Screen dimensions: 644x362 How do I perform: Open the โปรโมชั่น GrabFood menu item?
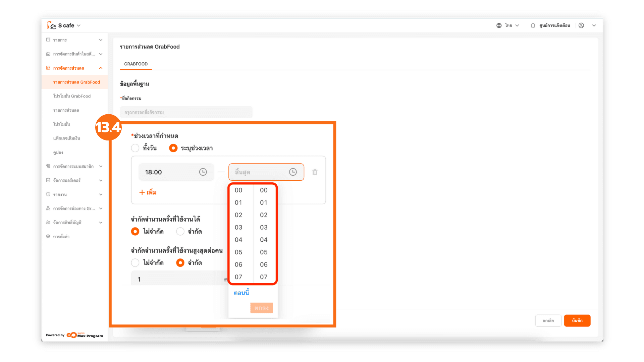click(72, 96)
